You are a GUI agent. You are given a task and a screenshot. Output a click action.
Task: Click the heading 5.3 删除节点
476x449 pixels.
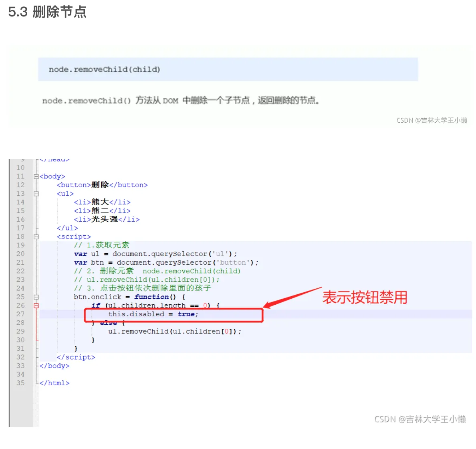coord(47,12)
